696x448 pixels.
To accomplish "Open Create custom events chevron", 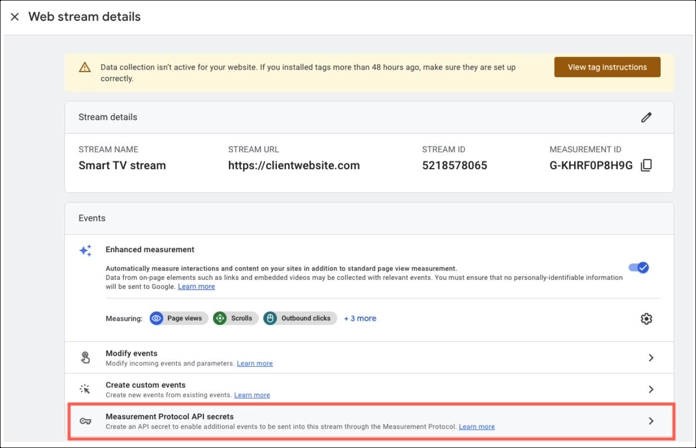I will pyautogui.click(x=651, y=389).
